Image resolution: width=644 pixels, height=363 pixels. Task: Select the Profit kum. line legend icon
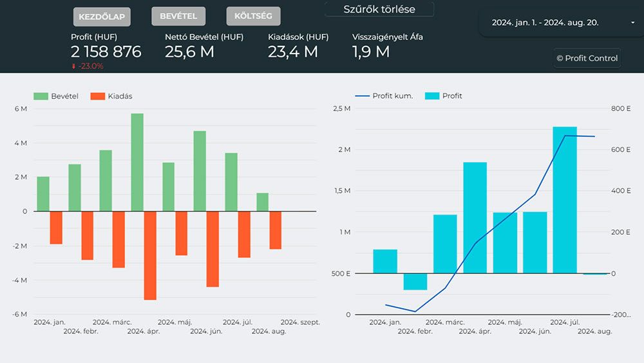point(363,96)
